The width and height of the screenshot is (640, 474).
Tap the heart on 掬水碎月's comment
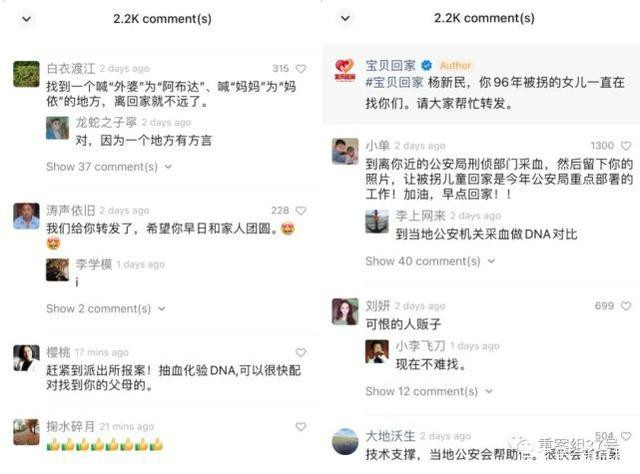tap(301, 427)
